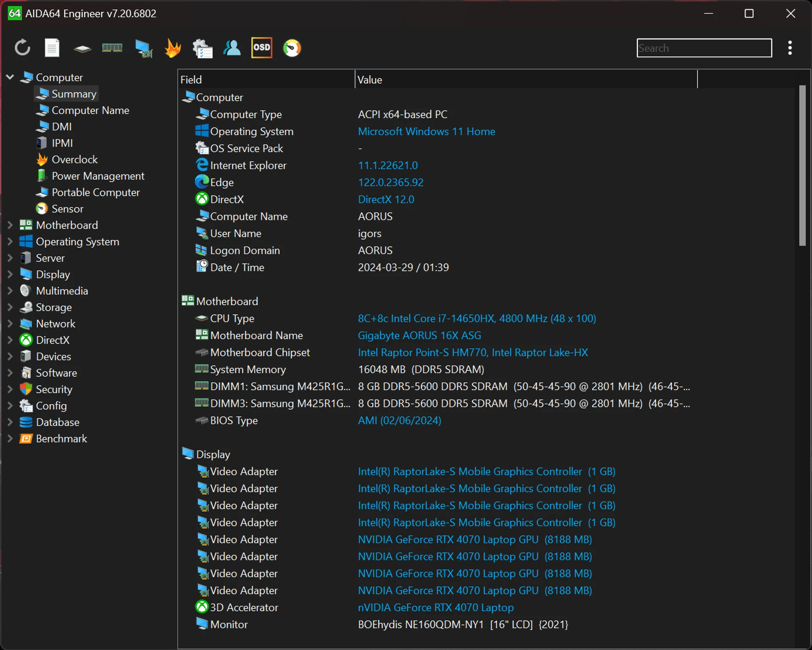Click the vertical scrollbar thumb
The image size is (812, 650).
point(802,166)
